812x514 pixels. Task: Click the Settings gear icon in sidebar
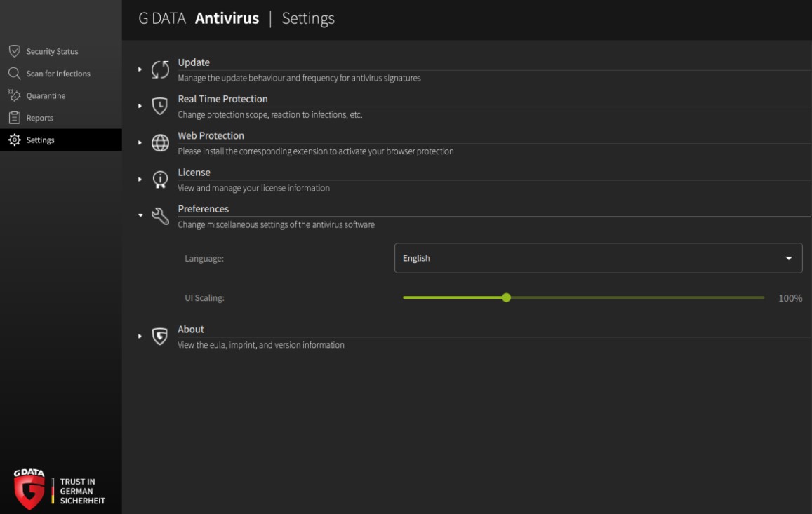[x=15, y=140]
